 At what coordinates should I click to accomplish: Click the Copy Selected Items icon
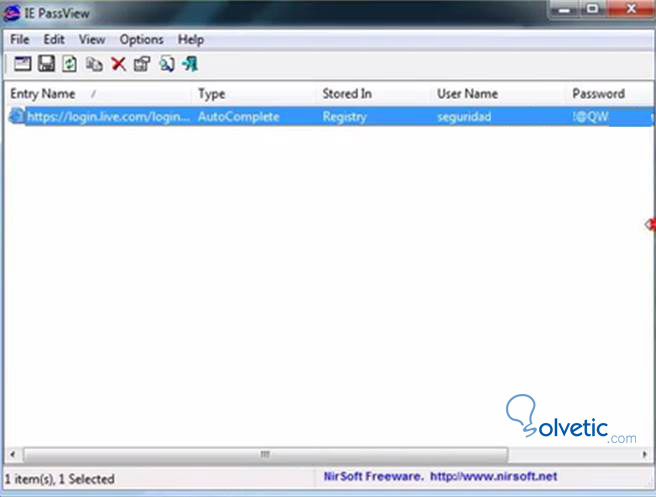94,64
